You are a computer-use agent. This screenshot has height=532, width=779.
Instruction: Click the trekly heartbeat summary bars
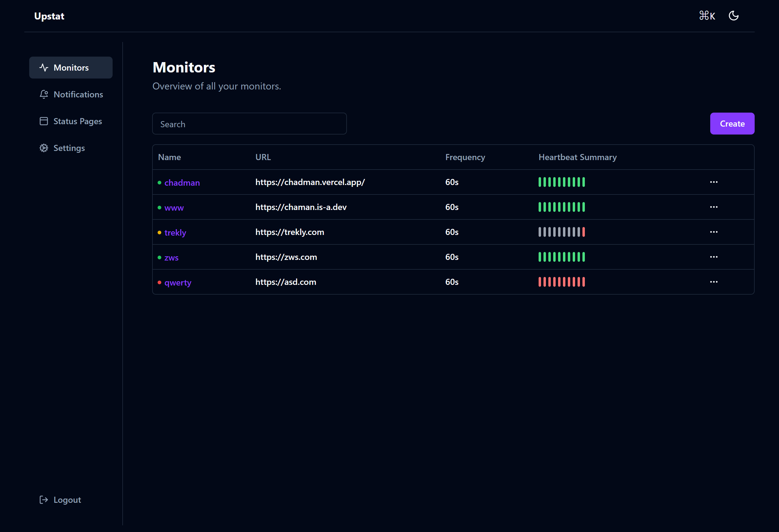[x=561, y=232]
